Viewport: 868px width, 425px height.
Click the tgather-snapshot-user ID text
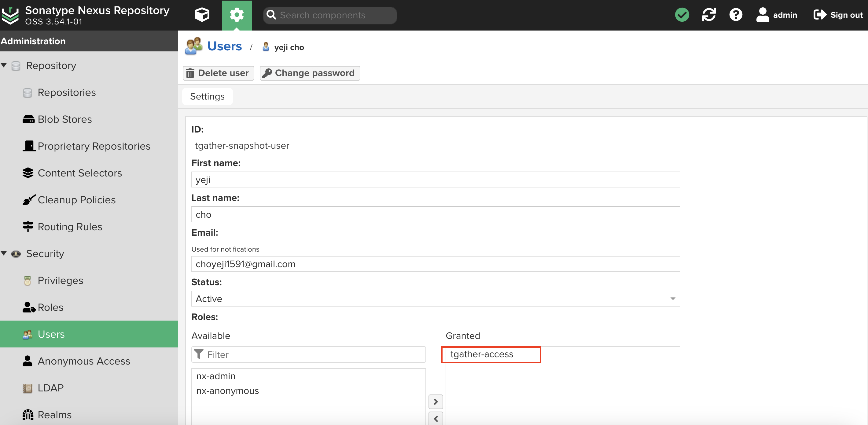pyautogui.click(x=242, y=145)
